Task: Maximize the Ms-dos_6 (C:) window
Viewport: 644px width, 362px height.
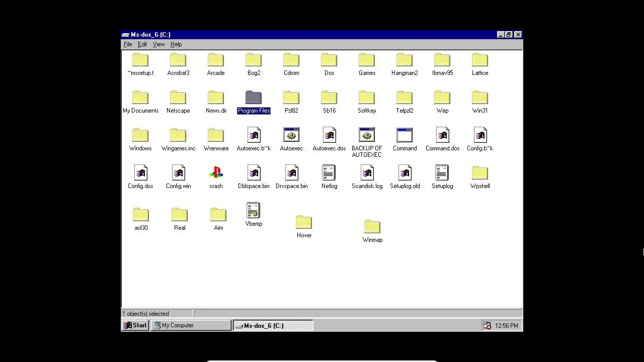Action: [x=509, y=35]
